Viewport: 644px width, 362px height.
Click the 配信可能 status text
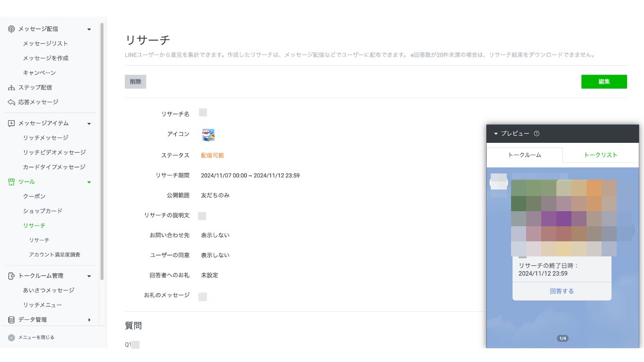click(213, 156)
